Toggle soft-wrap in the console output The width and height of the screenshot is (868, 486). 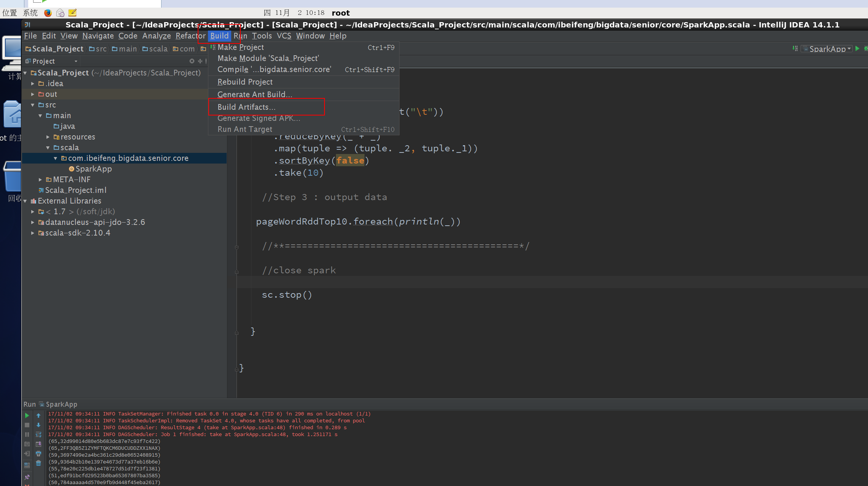pyautogui.click(x=38, y=434)
